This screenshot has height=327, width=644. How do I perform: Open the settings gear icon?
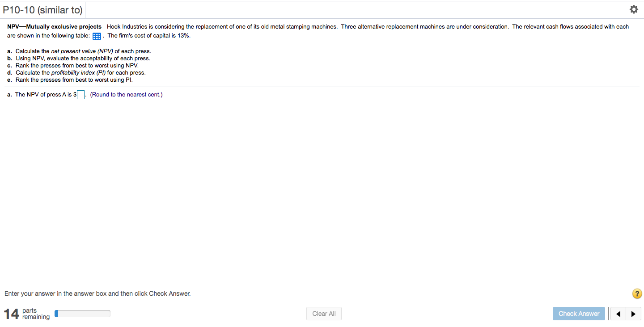tap(633, 9)
